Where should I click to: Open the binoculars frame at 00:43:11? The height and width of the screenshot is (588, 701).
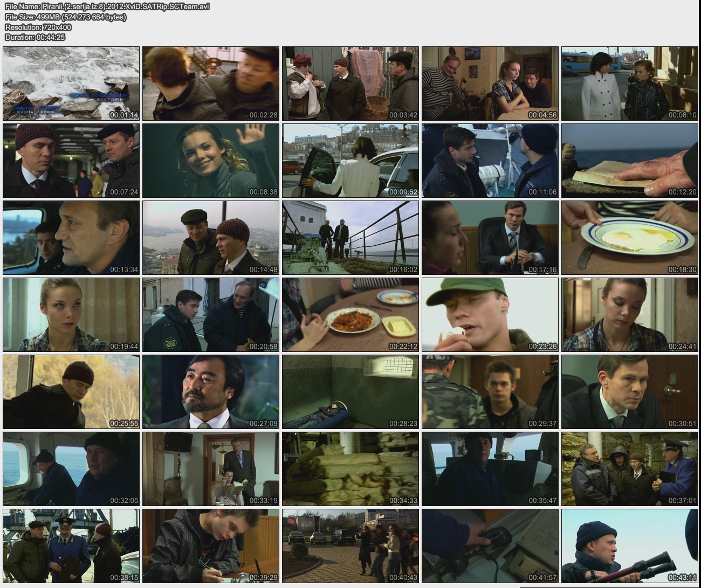(629, 546)
